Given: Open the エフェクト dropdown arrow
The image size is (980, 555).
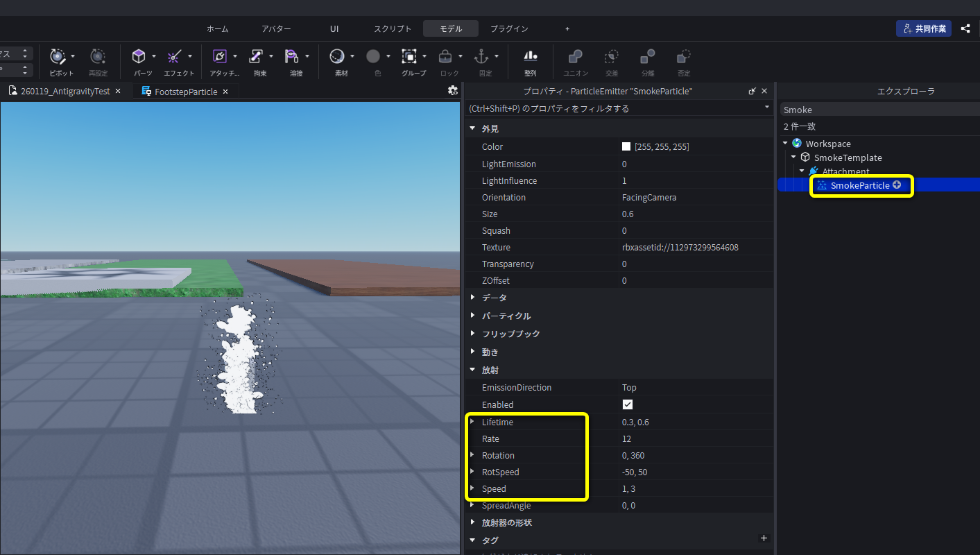Looking at the screenshot, I should pyautogui.click(x=189, y=56).
